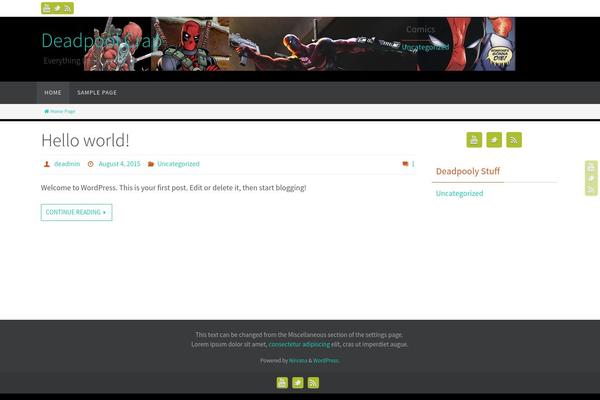Open SAMPLE PAGE in navigation menu
Screen dimensions: 600x400
(97, 93)
